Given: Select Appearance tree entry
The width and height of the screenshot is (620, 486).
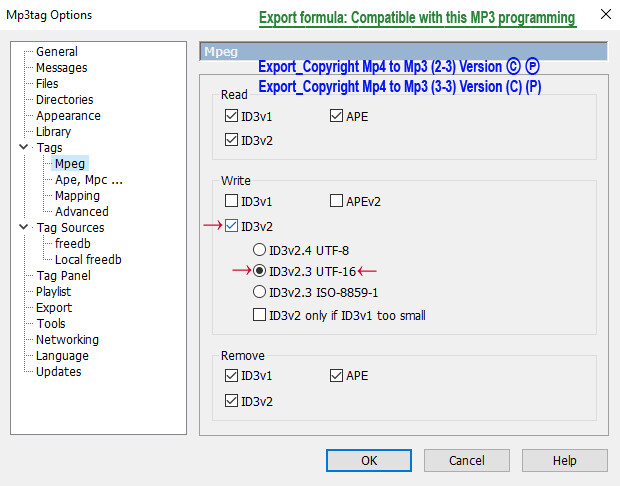Looking at the screenshot, I should 68,115.
